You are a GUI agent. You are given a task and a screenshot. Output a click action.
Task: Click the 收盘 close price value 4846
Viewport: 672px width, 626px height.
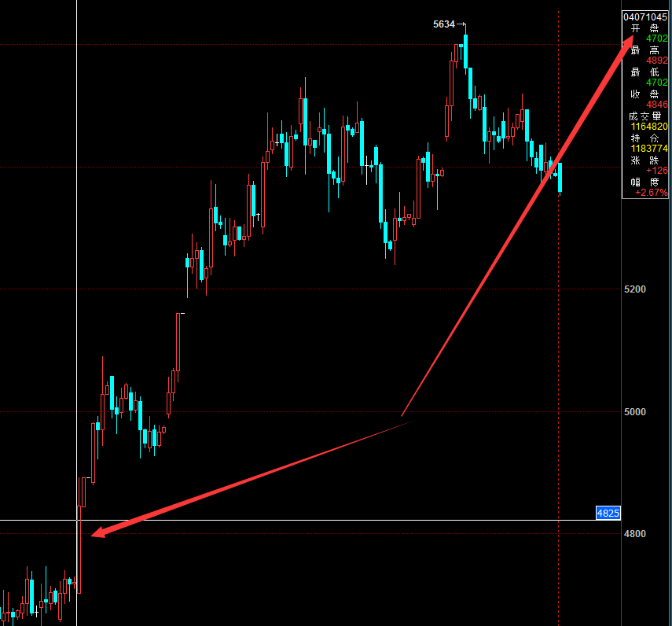[656, 105]
